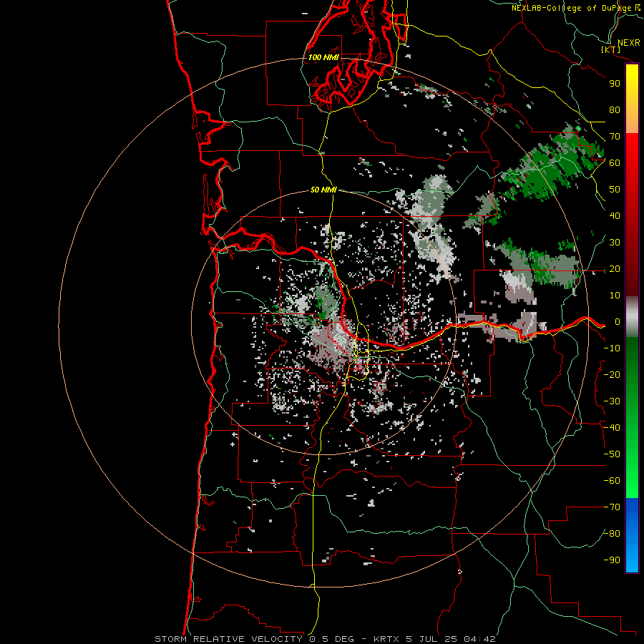The width and height of the screenshot is (644, 644).
Task: Click the 60 value on velocity scale
Action: pos(615,163)
